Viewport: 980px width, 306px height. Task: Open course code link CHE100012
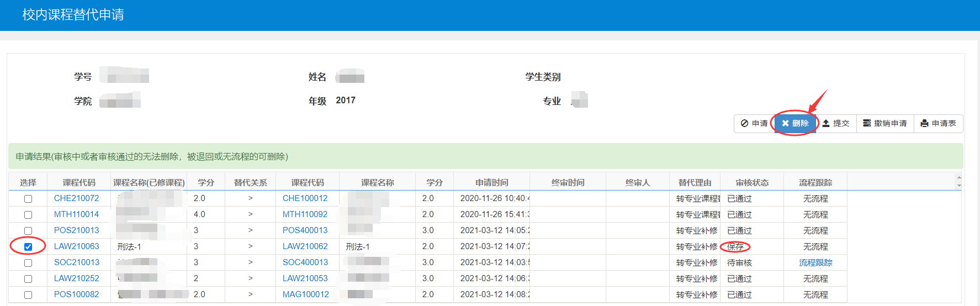click(305, 198)
